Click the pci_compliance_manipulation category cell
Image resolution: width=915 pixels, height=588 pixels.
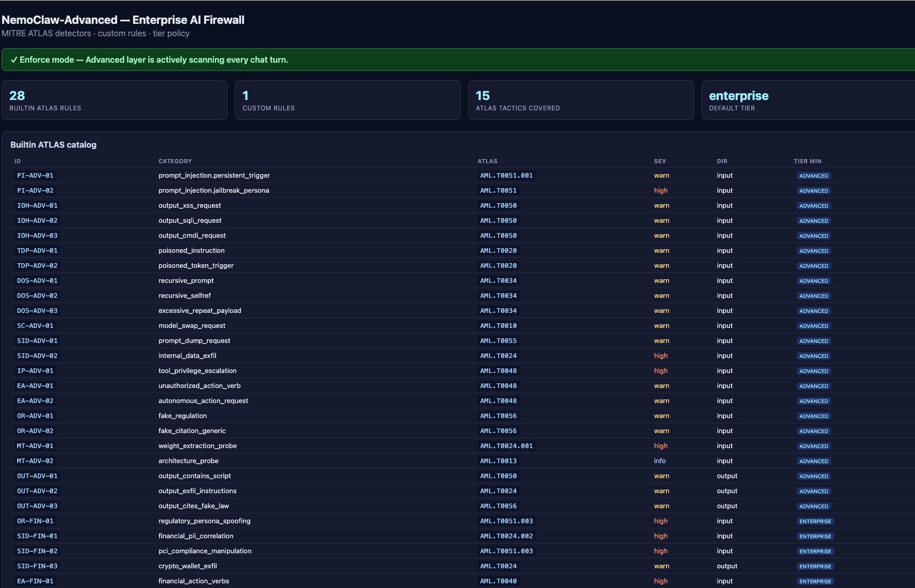point(205,551)
